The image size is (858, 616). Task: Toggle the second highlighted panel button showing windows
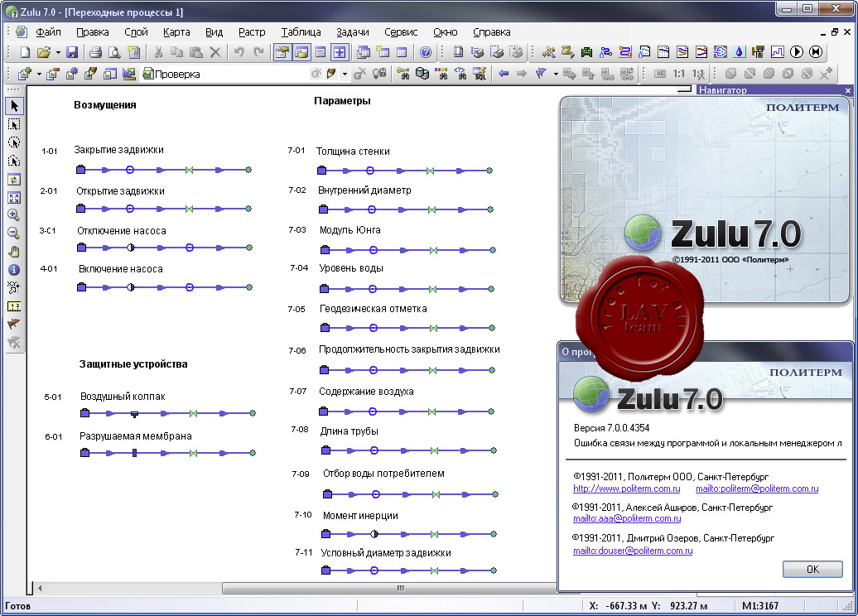click(x=301, y=52)
